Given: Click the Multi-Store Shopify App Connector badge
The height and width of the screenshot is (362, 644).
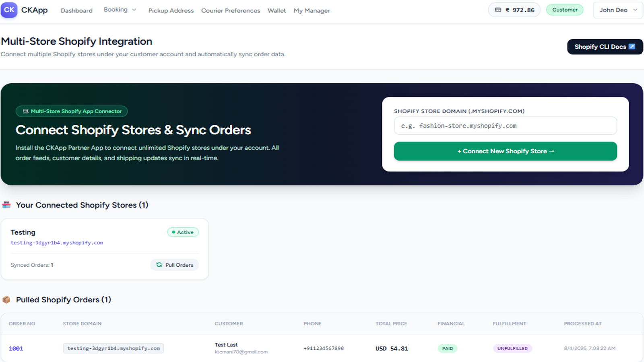Looking at the screenshot, I should [72, 111].
